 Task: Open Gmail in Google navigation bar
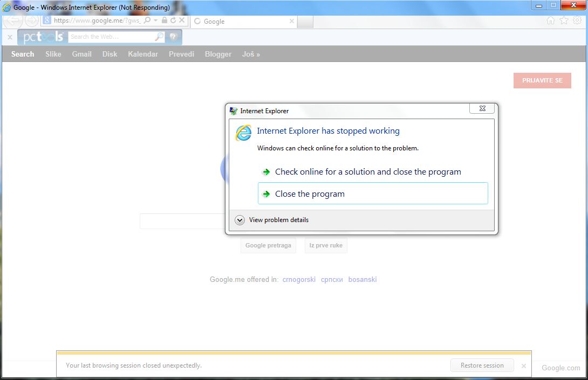pos(82,54)
